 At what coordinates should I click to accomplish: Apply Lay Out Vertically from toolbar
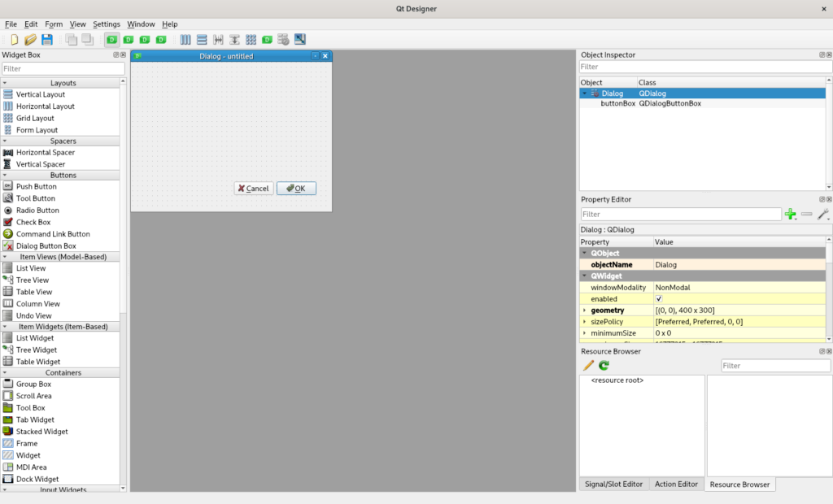click(x=202, y=39)
